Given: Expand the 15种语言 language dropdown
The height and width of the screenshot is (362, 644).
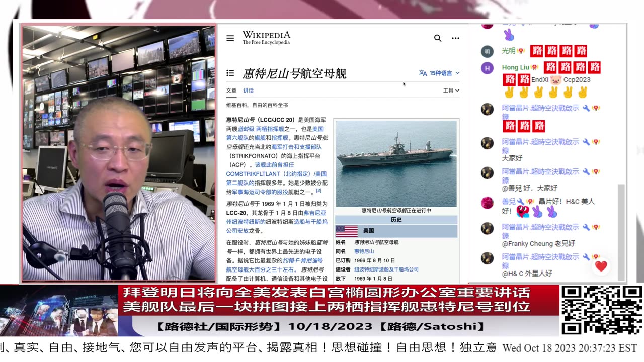Looking at the screenshot, I should (440, 73).
